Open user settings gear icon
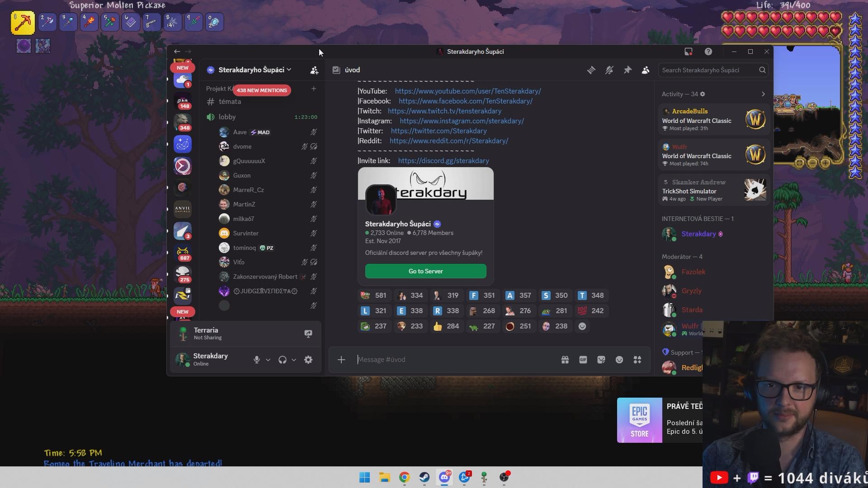 [308, 360]
